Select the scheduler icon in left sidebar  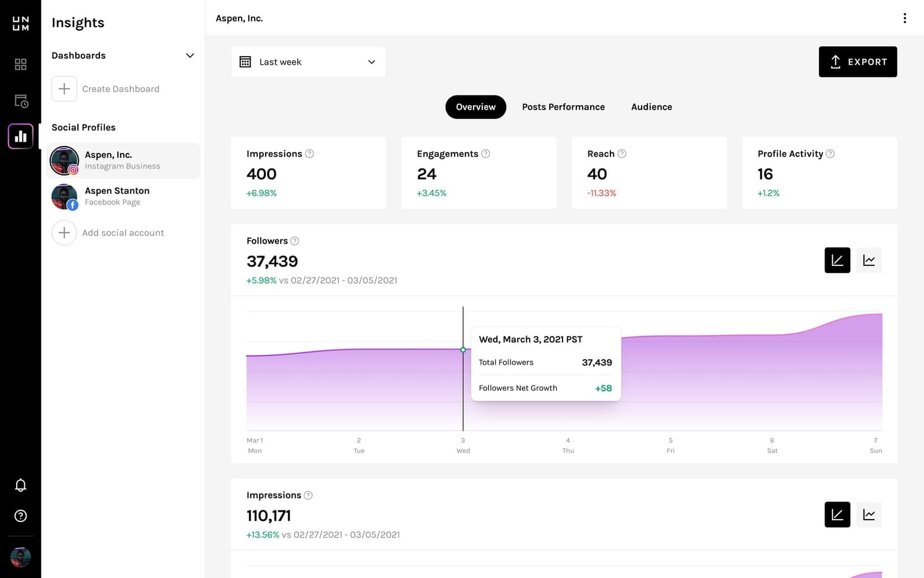20,101
